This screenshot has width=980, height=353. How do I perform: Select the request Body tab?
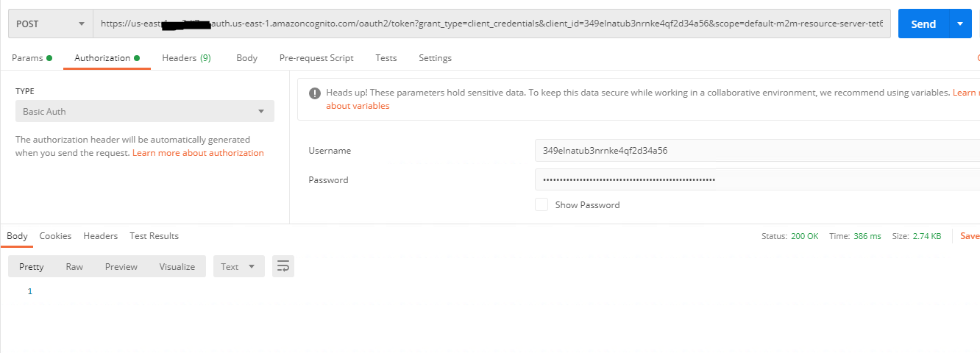(246, 58)
